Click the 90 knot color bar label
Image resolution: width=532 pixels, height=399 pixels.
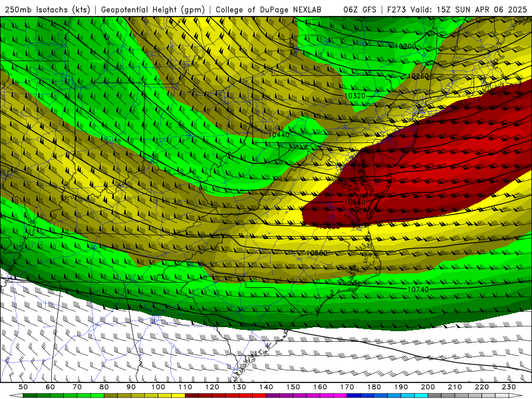[131, 387]
